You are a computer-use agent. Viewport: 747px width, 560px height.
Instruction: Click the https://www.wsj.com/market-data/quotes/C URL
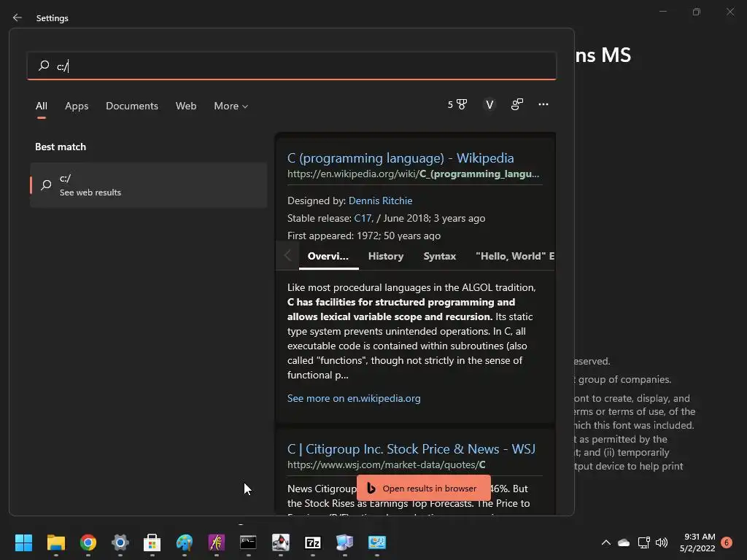tap(387, 464)
